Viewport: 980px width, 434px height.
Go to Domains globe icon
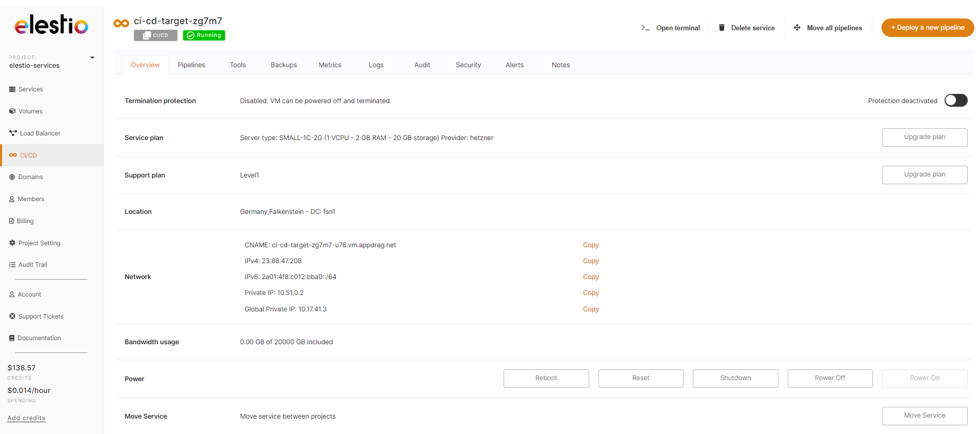click(12, 177)
